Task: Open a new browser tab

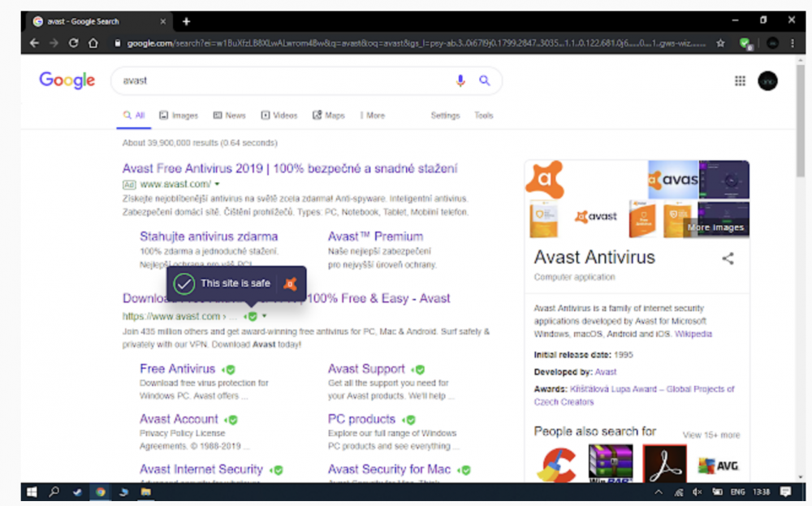Action: (187, 21)
